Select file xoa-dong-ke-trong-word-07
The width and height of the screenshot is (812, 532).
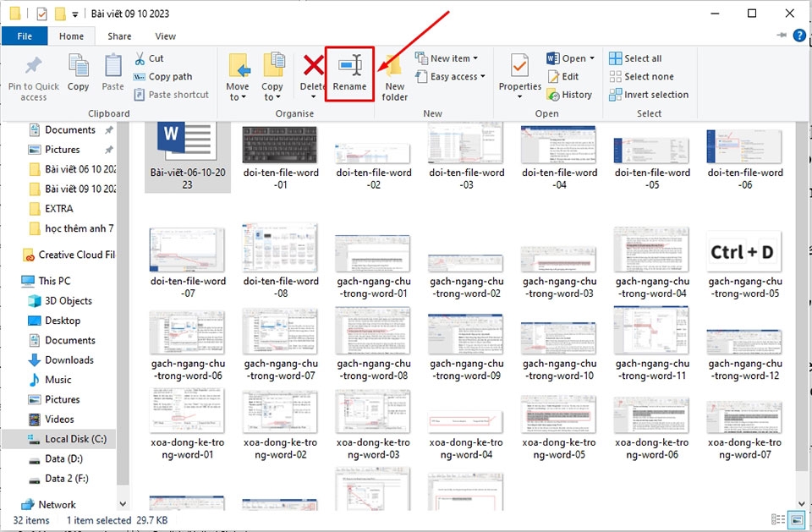(744, 430)
